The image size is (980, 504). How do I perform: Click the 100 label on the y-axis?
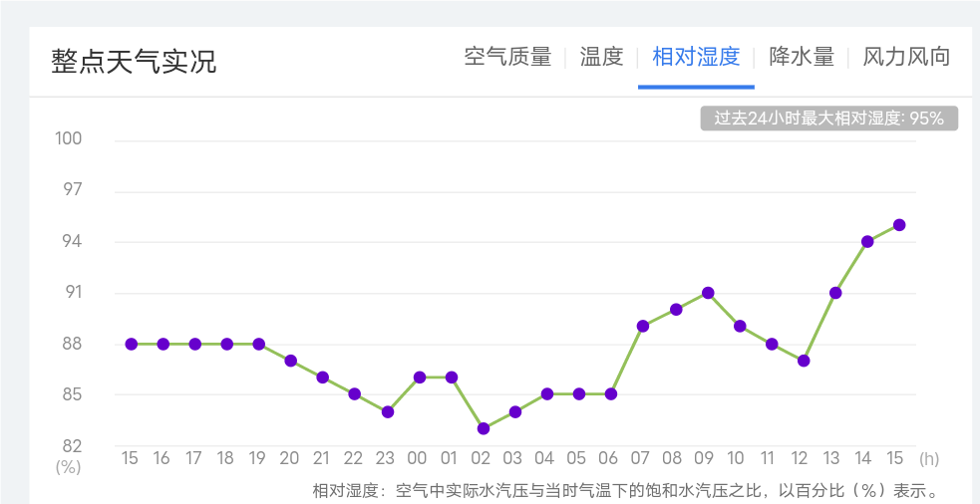click(69, 138)
